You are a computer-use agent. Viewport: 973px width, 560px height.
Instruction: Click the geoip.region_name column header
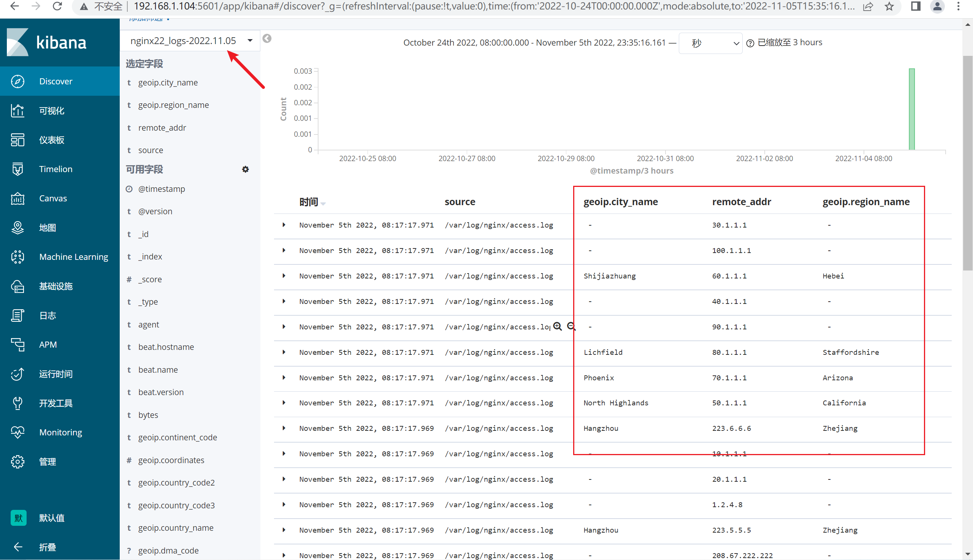coord(866,202)
